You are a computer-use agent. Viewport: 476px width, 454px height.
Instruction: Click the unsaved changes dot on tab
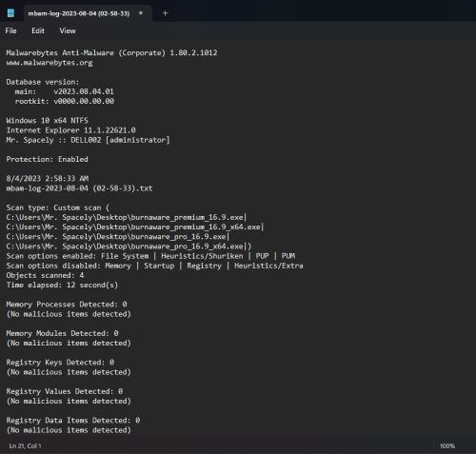click(141, 13)
